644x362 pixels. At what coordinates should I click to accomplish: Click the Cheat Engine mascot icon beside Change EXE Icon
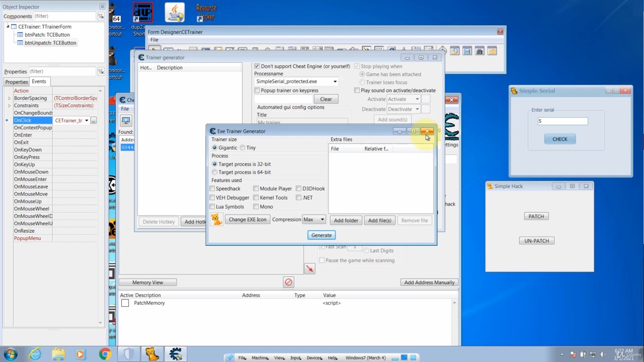pos(216,220)
